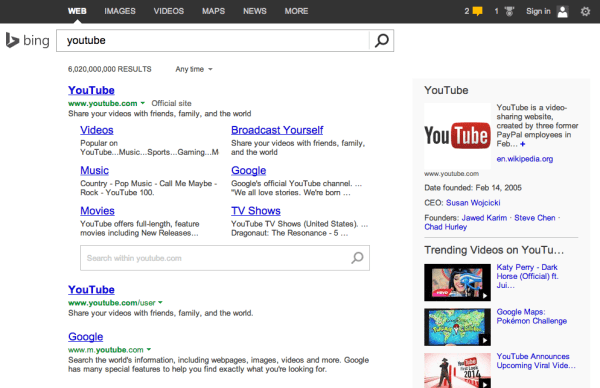Open the MORE menu
The width and height of the screenshot is (600, 388).
(296, 11)
